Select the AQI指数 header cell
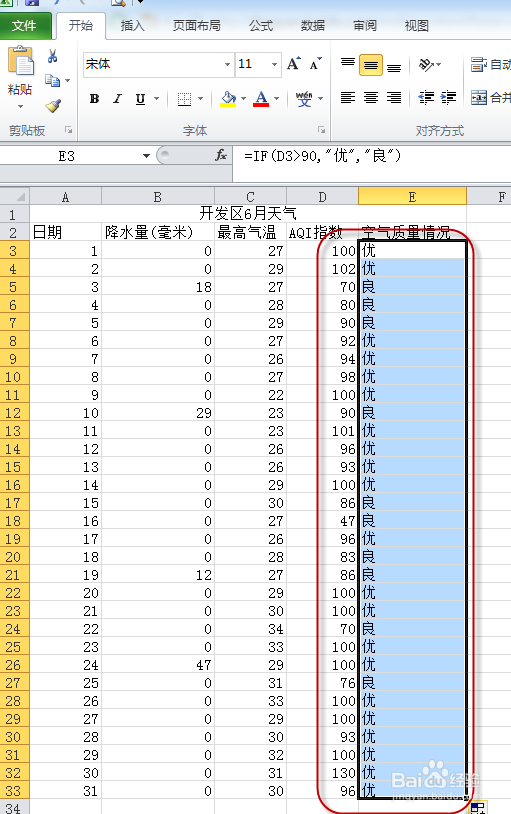The width and height of the screenshot is (511, 814). click(322, 232)
